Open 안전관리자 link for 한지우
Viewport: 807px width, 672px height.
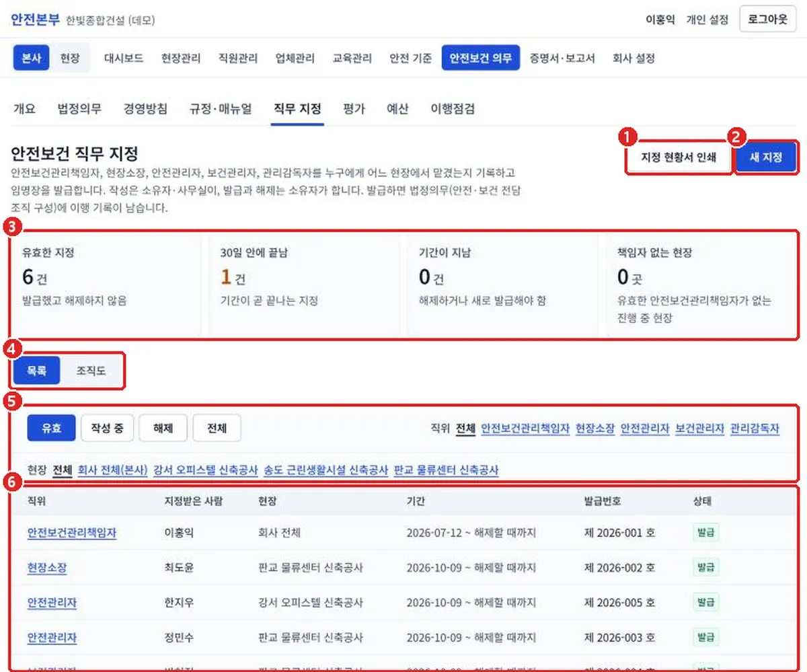(x=52, y=603)
